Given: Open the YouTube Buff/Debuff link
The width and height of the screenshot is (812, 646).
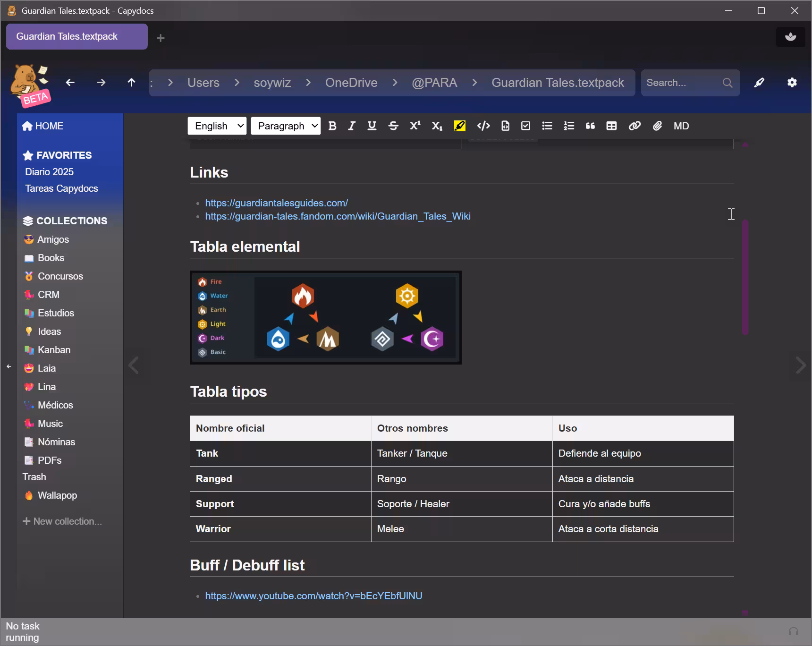Looking at the screenshot, I should (313, 596).
